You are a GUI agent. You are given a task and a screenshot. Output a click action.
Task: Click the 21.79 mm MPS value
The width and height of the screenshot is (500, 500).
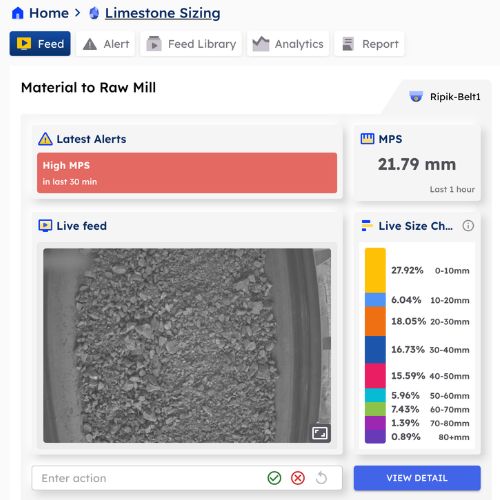417,164
